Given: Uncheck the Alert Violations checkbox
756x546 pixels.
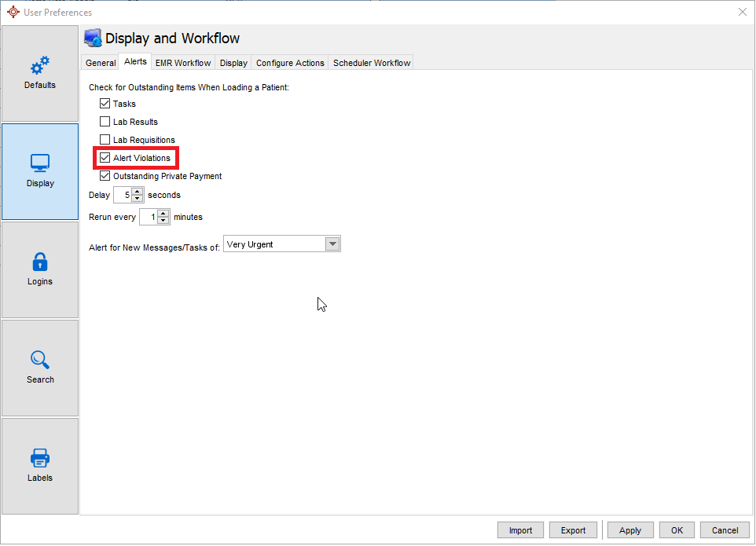Looking at the screenshot, I should pos(105,158).
